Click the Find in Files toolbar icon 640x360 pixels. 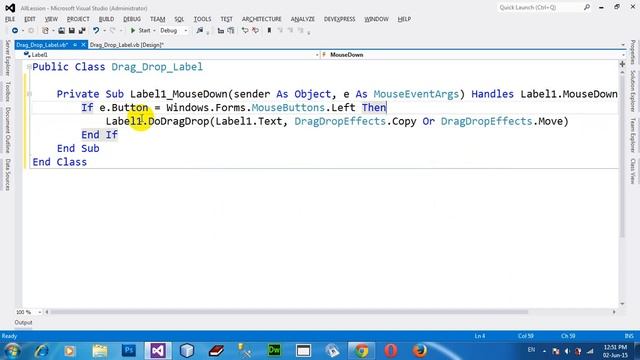(200, 31)
